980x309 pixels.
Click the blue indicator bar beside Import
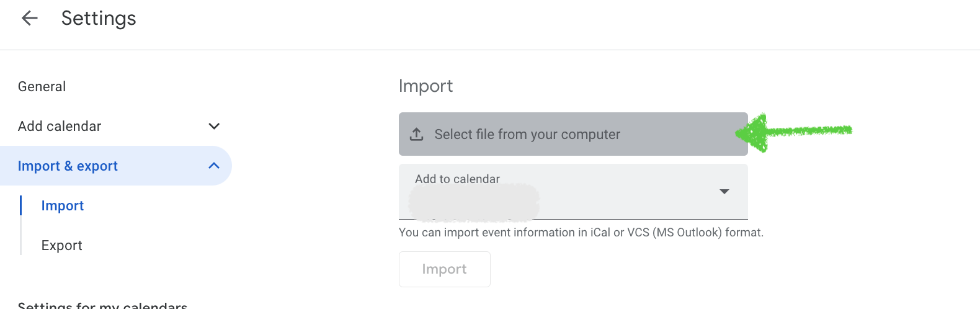(x=21, y=205)
